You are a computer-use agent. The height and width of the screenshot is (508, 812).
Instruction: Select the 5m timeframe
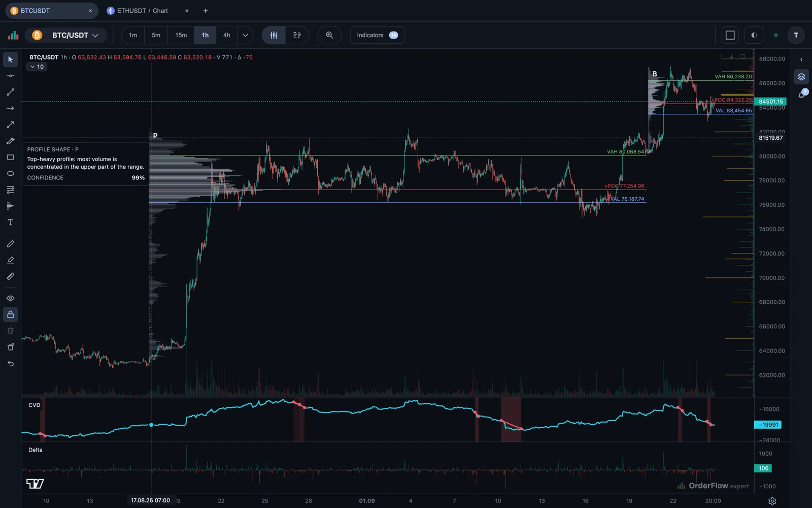(156, 35)
